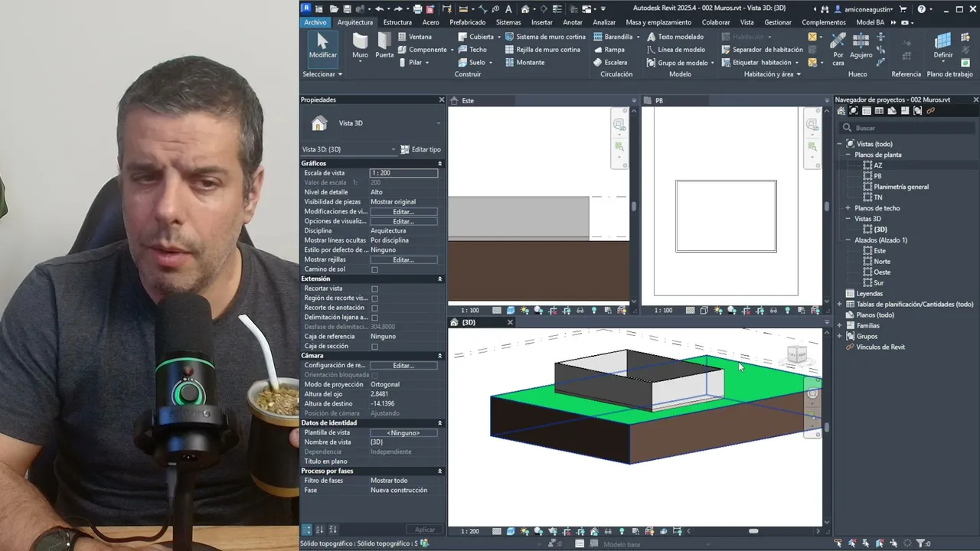
Task: Select the Etiquetar habitación tool
Action: click(756, 63)
